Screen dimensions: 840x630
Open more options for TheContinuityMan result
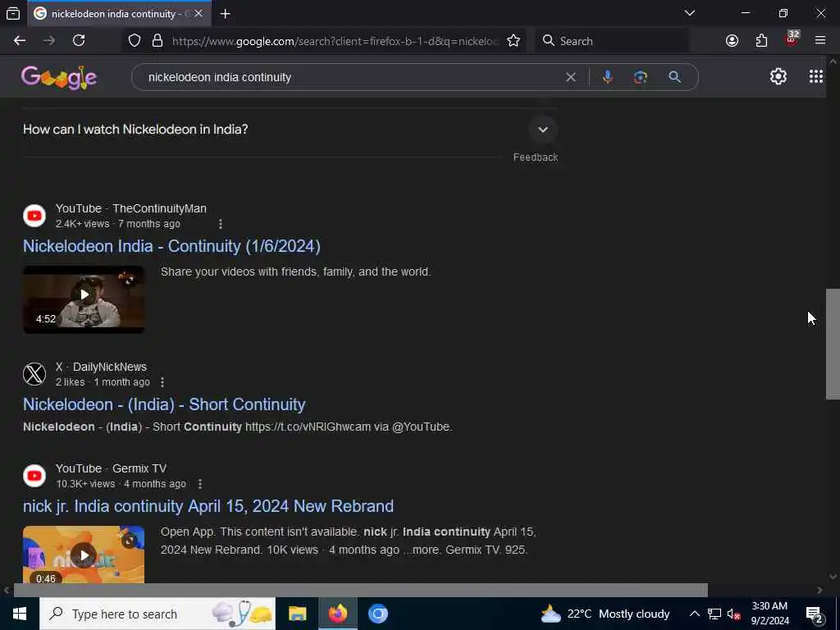(220, 224)
